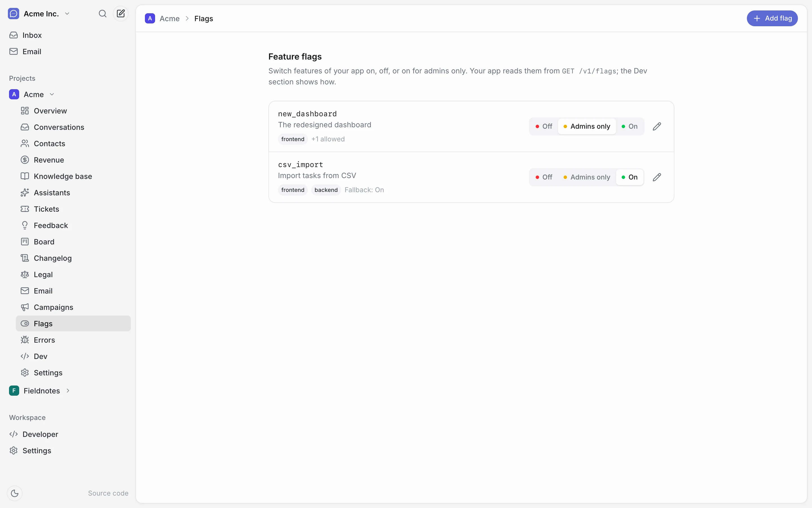Click Acme in the breadcrumb

pyautogui.click(x=169, y=18)
